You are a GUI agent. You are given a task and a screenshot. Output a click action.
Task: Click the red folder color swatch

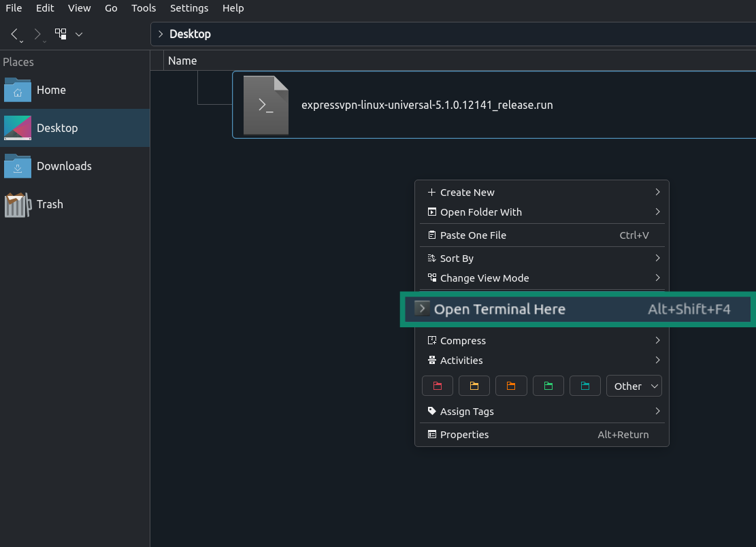[438, 386]
